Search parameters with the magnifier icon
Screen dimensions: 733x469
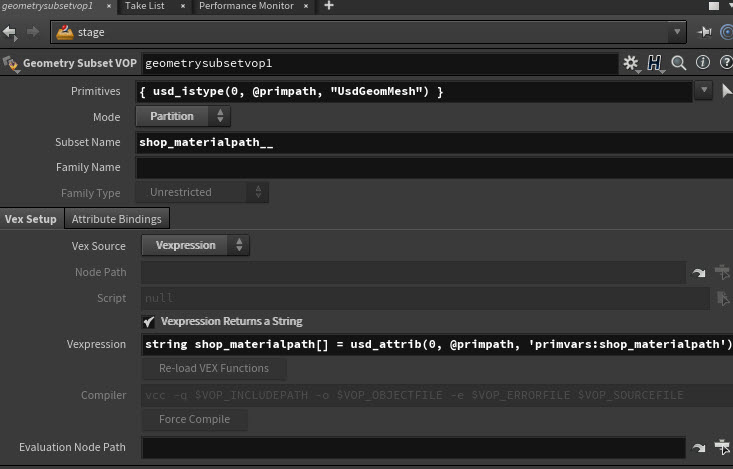coord(679,63)
